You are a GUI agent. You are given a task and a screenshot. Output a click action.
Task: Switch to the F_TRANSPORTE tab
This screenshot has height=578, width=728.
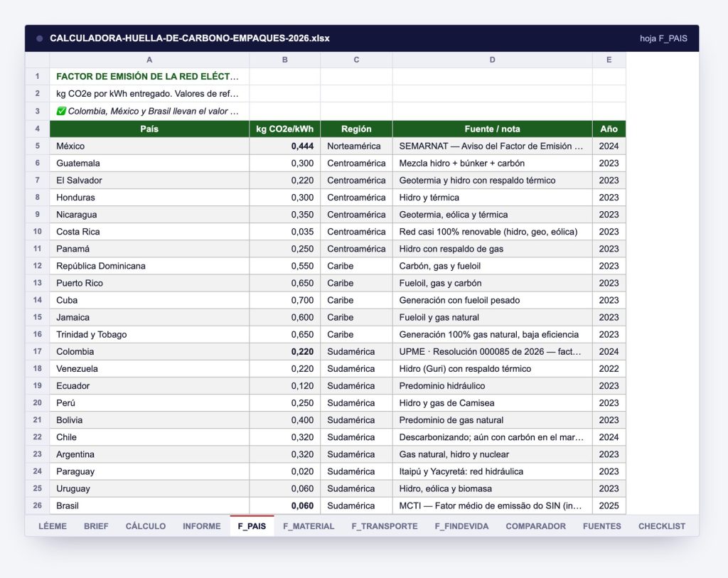pos(385,526)
